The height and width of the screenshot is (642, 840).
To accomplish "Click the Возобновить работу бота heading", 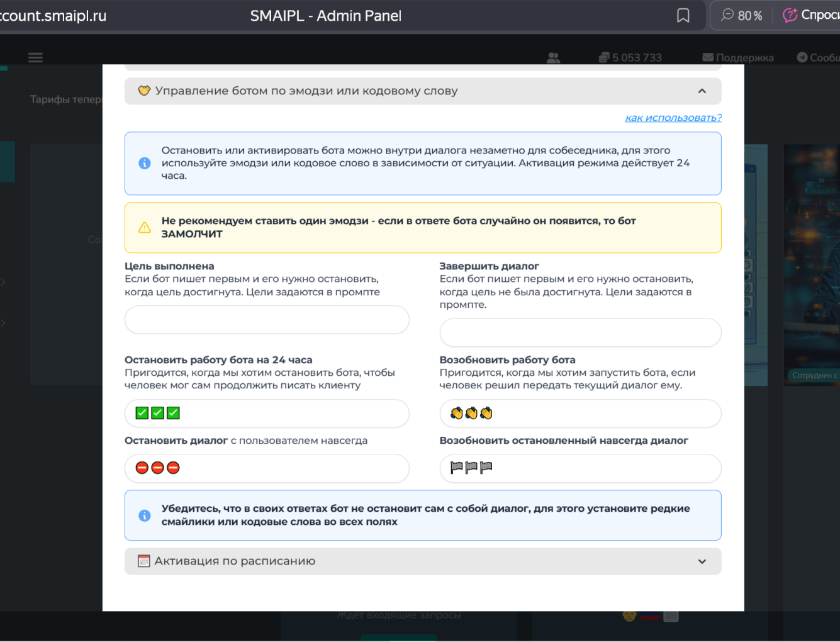I will tap(507, 360).
